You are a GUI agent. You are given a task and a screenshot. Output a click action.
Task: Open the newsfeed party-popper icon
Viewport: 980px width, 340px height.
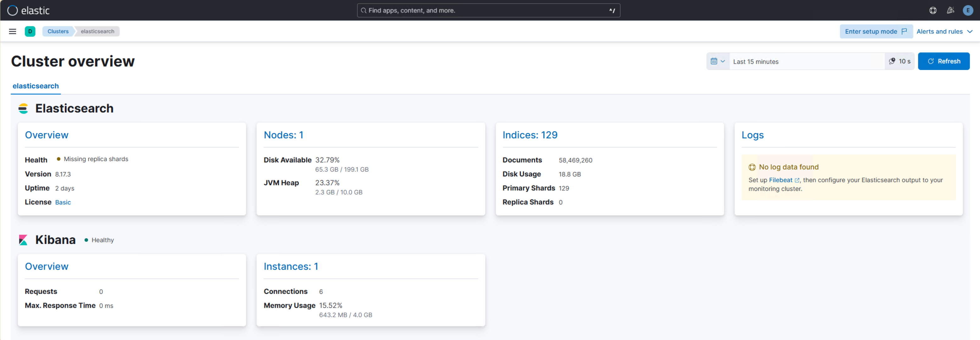[x=950, y=10]
